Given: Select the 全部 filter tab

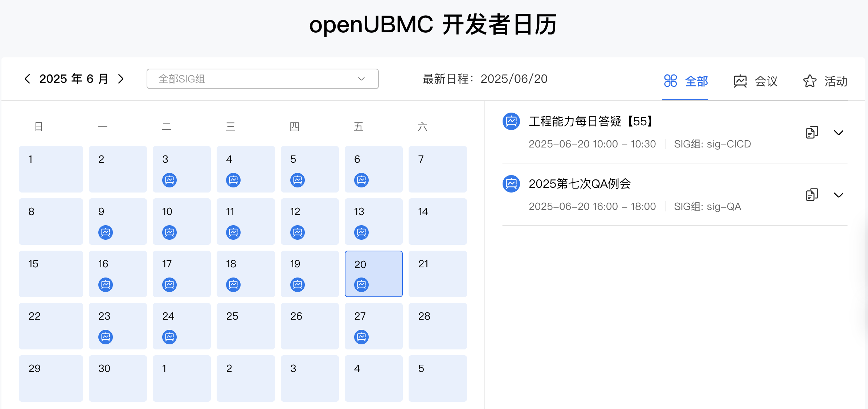Looking at the screenshot, I should point(685,81).
